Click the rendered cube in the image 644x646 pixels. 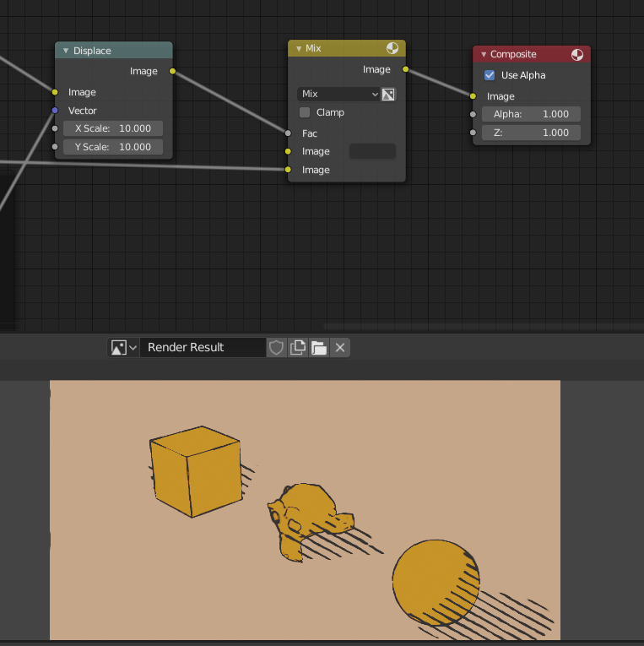click(196, 472)
